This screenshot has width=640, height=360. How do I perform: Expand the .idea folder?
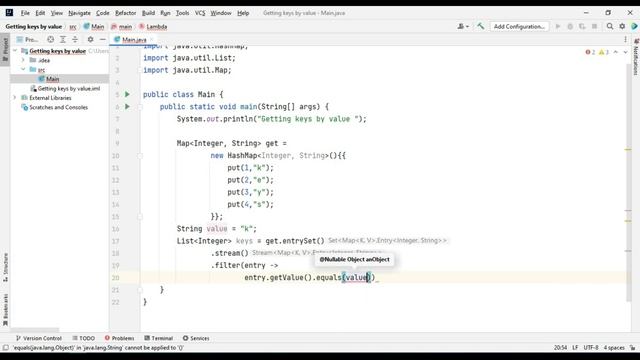tap(23, 60)
